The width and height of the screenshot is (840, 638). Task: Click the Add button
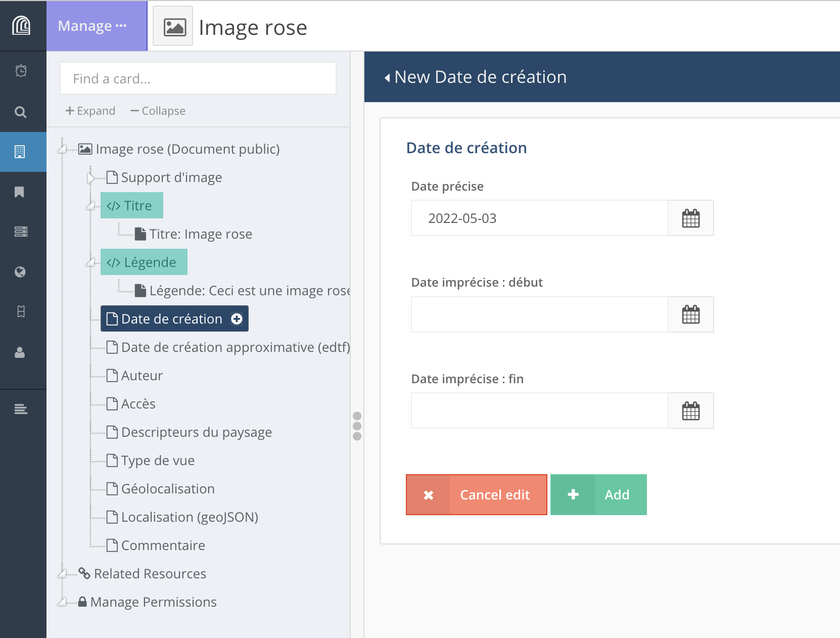(x=598, y=495)
